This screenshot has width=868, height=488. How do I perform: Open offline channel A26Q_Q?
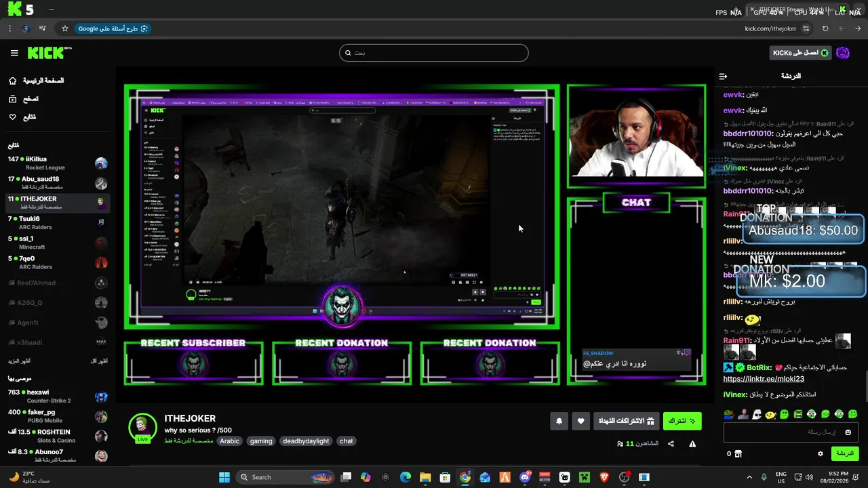[58, 302]
